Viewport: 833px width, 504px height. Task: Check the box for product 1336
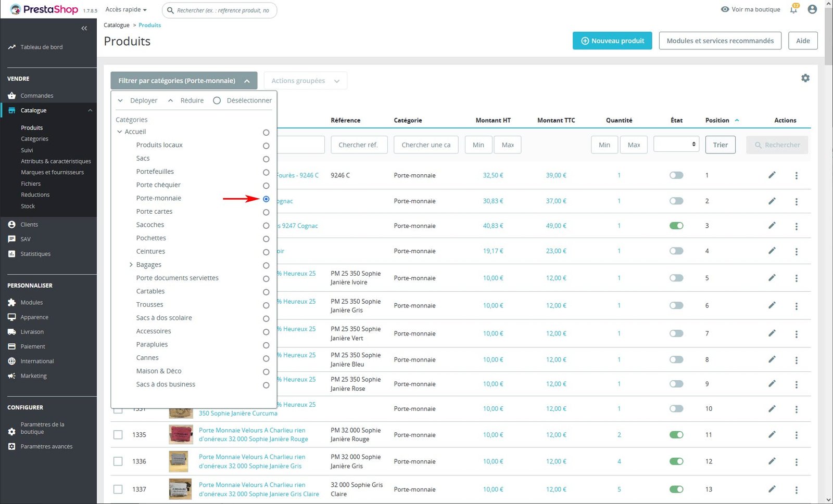click(x=118, y=461)
